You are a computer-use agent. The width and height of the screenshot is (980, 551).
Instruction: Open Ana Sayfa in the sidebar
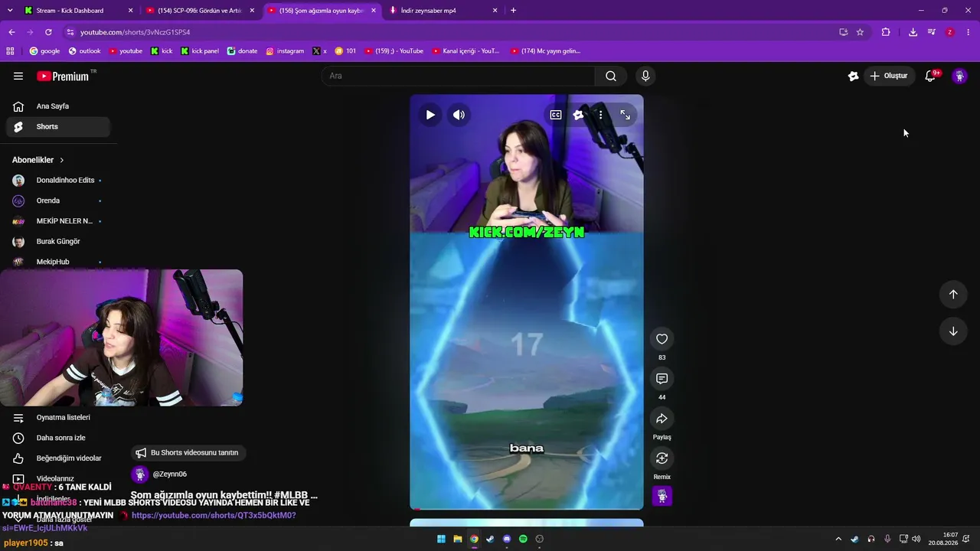pos(57,106)
